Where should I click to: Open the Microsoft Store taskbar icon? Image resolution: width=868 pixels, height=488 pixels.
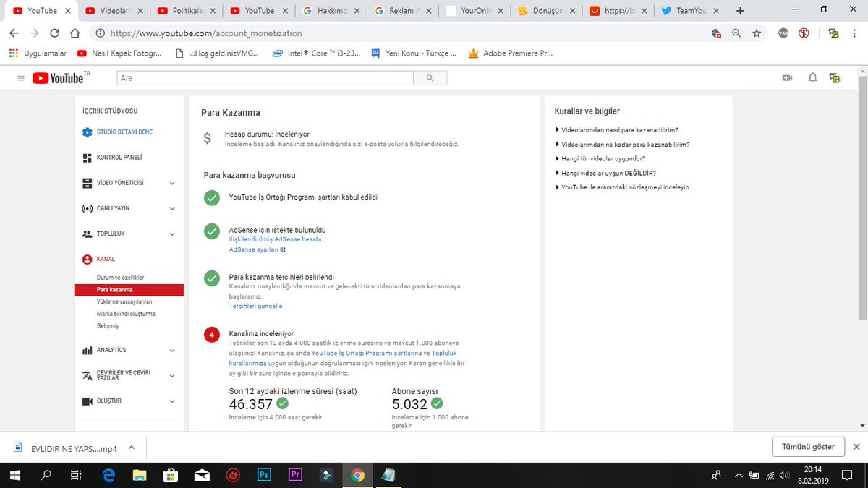(x=171, y=475)
